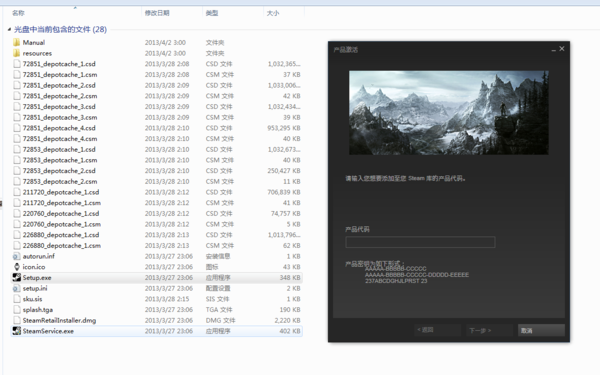Sort files by the 类型 column header

[212, 13]
